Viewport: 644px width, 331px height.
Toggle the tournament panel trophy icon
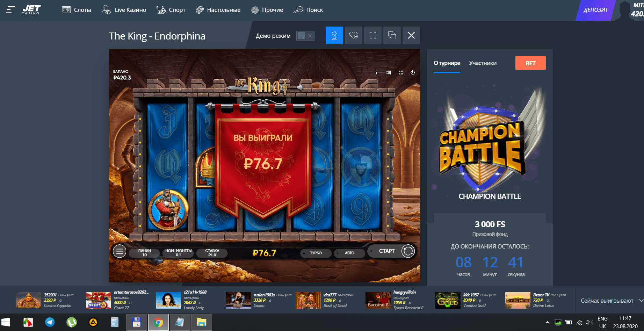[334, 35]
